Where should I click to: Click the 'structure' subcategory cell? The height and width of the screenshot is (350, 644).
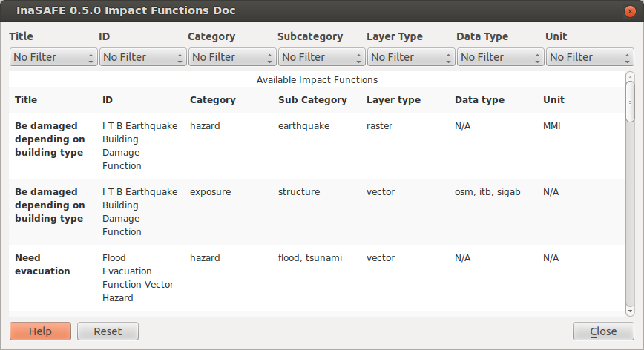point(299,191)
